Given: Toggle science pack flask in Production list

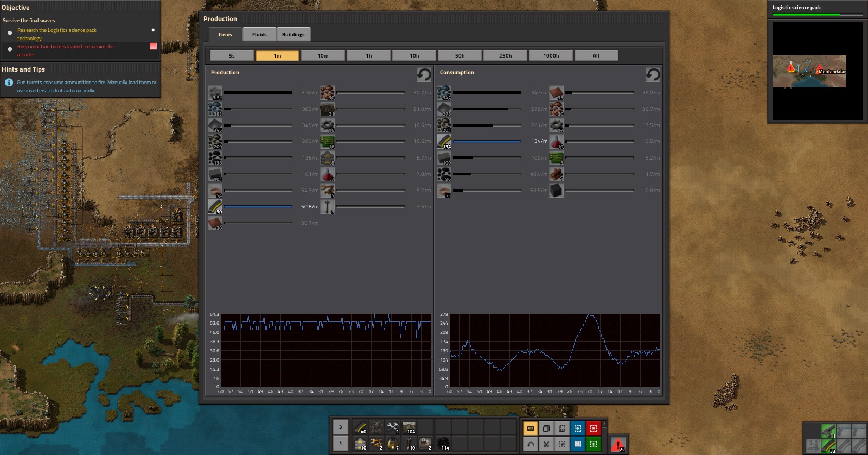Looking at the screenshot, I should click(328, 174).
